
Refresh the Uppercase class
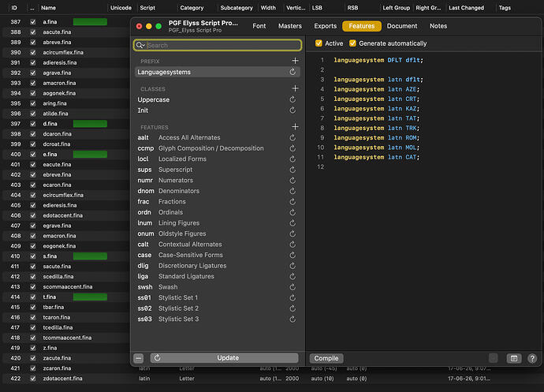pos(292,99)
